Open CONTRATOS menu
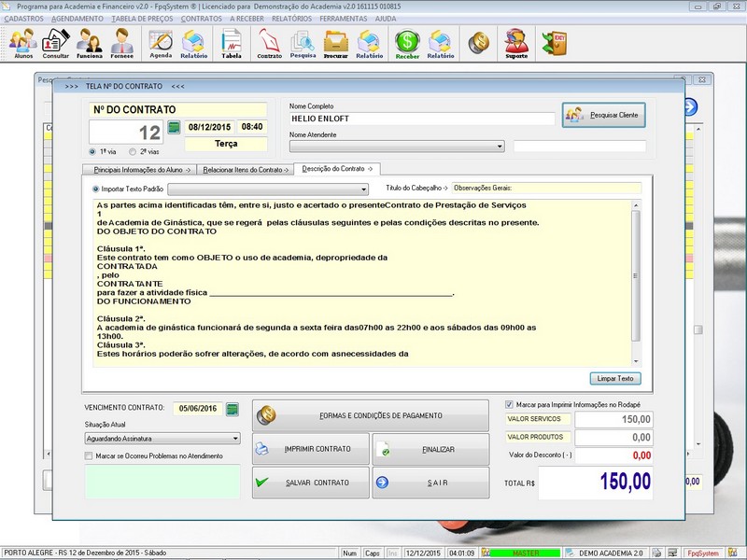 201,19
